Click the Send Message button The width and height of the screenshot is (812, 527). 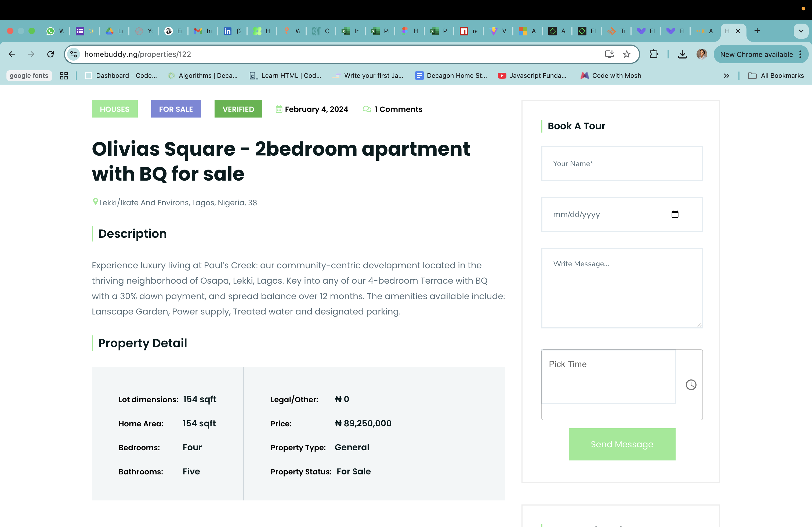(x=622, y=444)
